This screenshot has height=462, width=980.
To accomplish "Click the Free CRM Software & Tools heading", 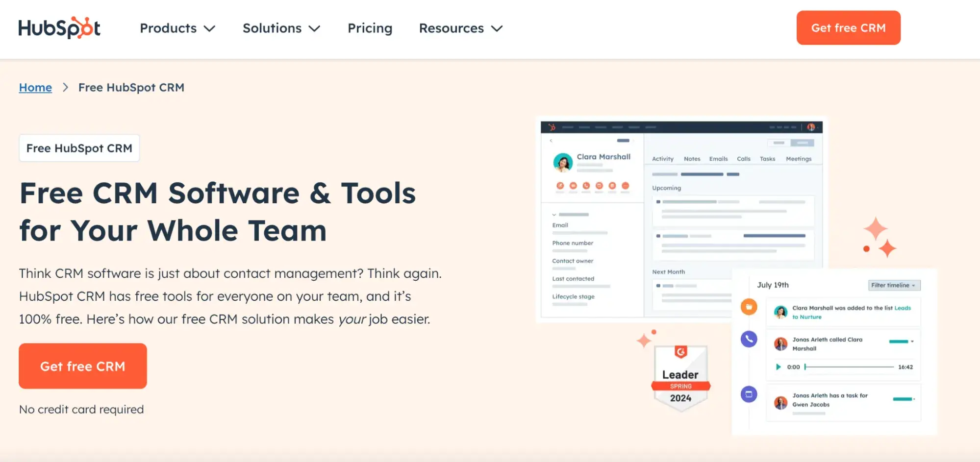I will pyautogui.click(x=218, y=212).
